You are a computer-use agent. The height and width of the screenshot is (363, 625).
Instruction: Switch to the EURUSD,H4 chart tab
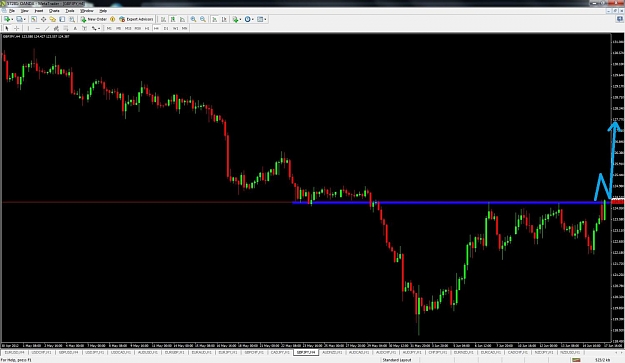[14, 352]
